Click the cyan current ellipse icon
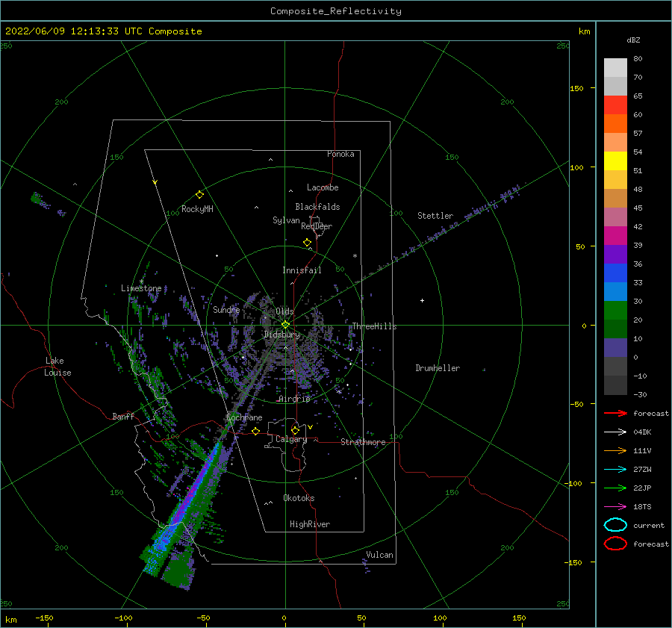 [x=615, y=525]
